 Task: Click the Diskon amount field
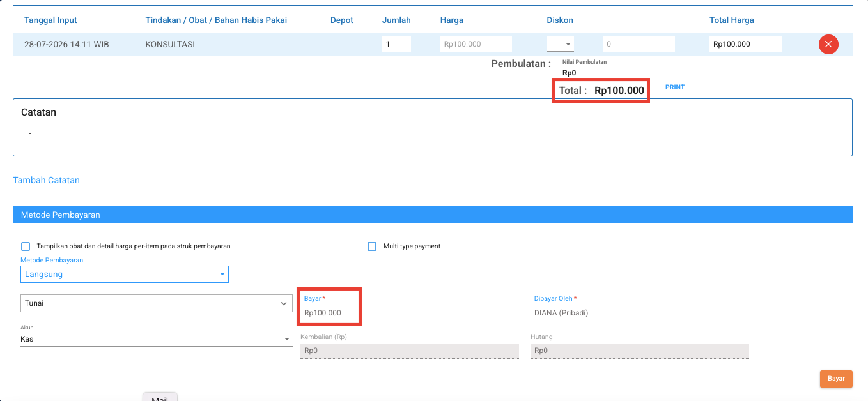tap(639, 44)
